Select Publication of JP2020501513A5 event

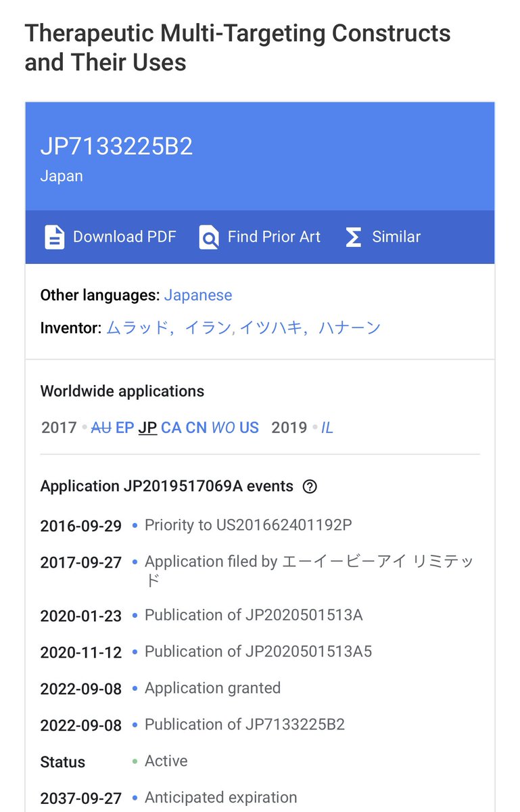[258, 652]
